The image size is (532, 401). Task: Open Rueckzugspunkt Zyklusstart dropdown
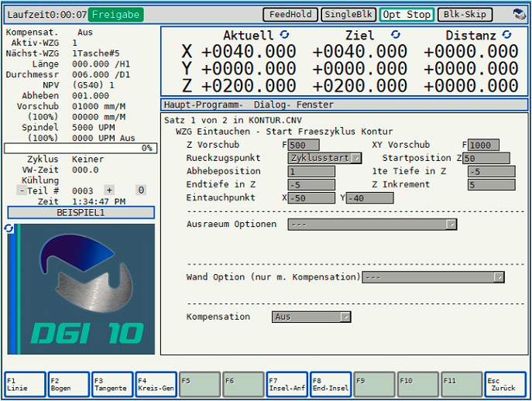pos(324,158)
